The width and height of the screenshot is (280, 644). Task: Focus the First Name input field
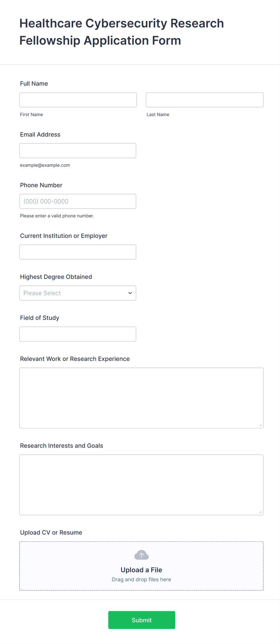78,100
